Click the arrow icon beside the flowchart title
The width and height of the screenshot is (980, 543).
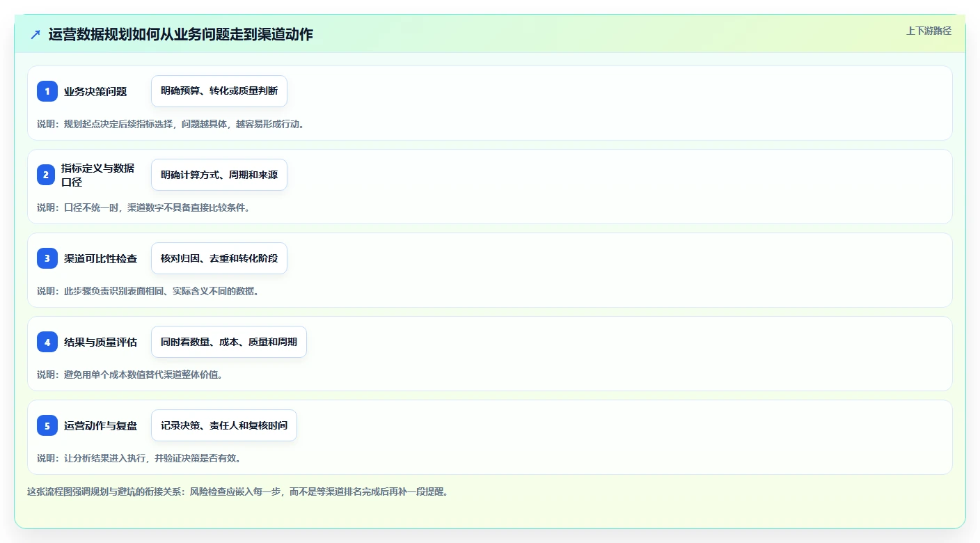pos(35,35)
